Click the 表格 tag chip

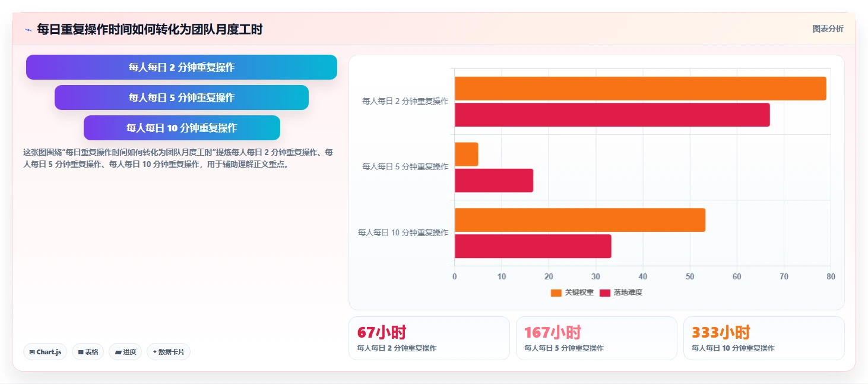click(88, 352)
